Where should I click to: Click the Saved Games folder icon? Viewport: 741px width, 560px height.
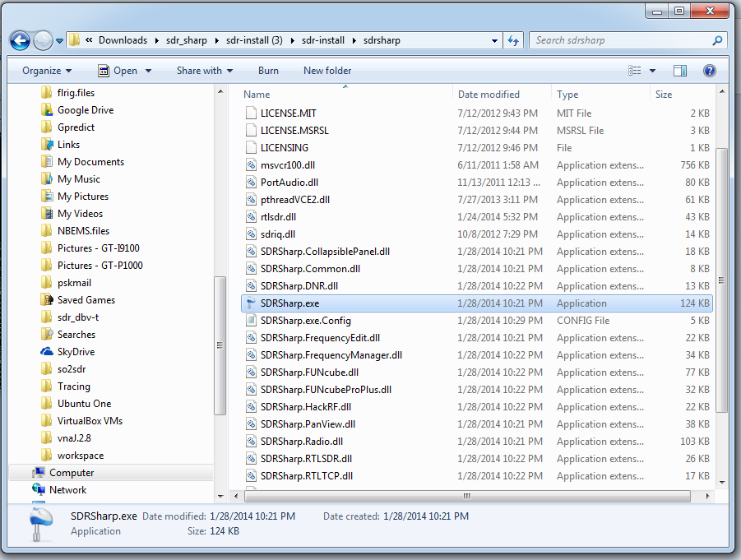[47, 300]
